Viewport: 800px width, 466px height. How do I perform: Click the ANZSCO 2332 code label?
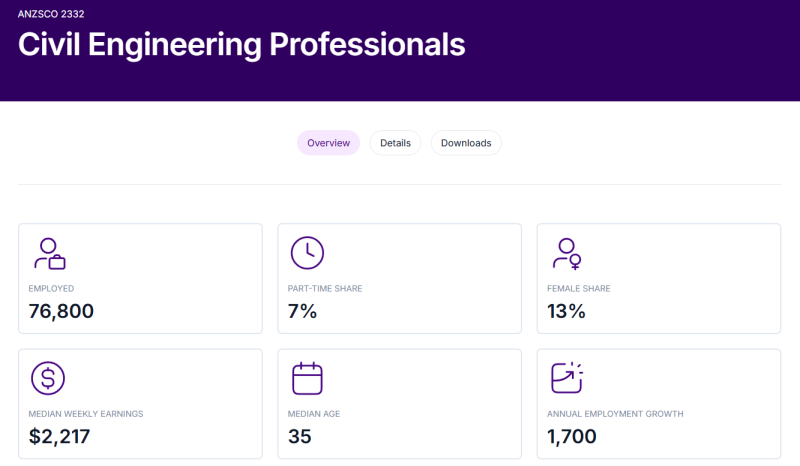51,14
